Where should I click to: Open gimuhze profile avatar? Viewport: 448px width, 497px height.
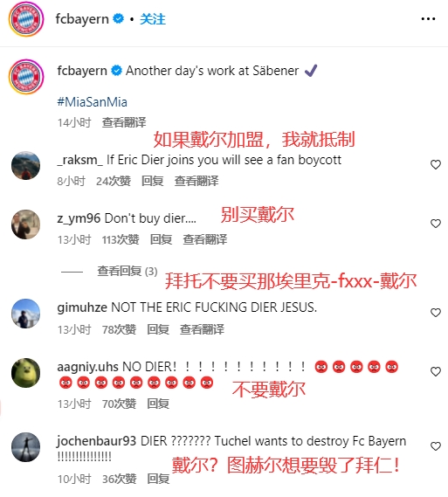(25, 314)
